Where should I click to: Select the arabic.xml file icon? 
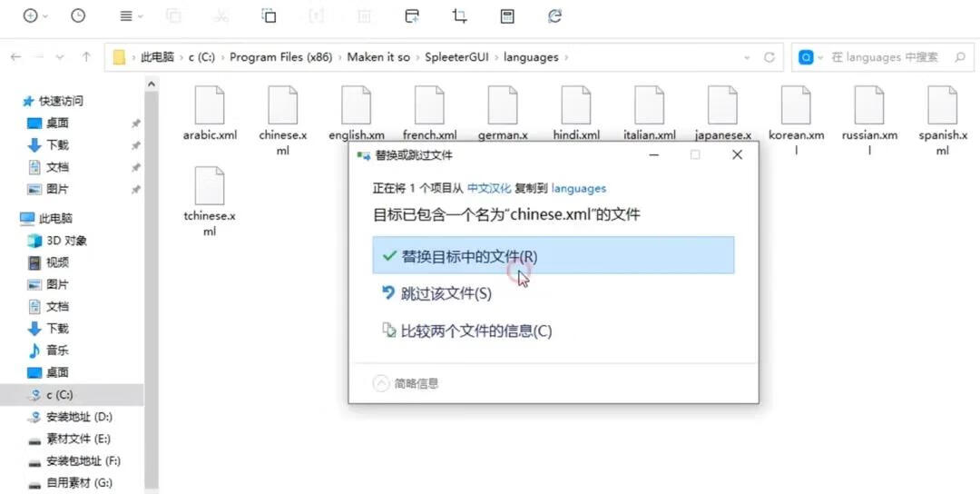point(210,105)
